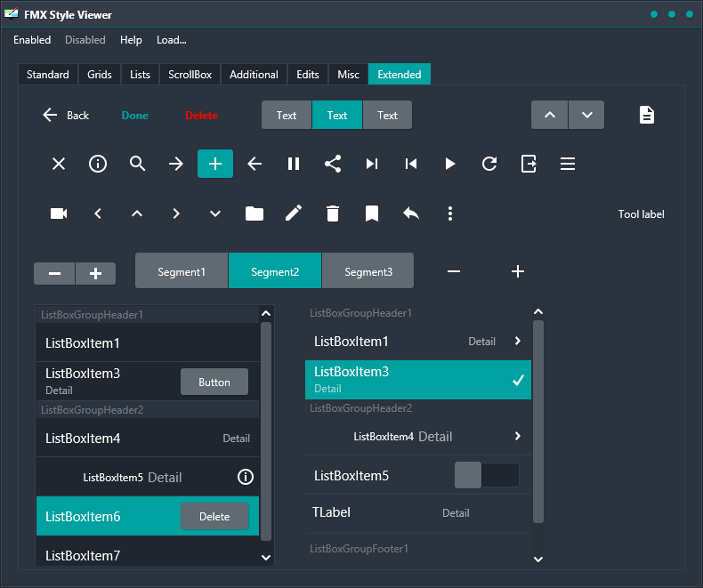Screen dimensions: 703x588
Task: Click Delete button on ListBoxItem6
Action: [x=214, y=516]
